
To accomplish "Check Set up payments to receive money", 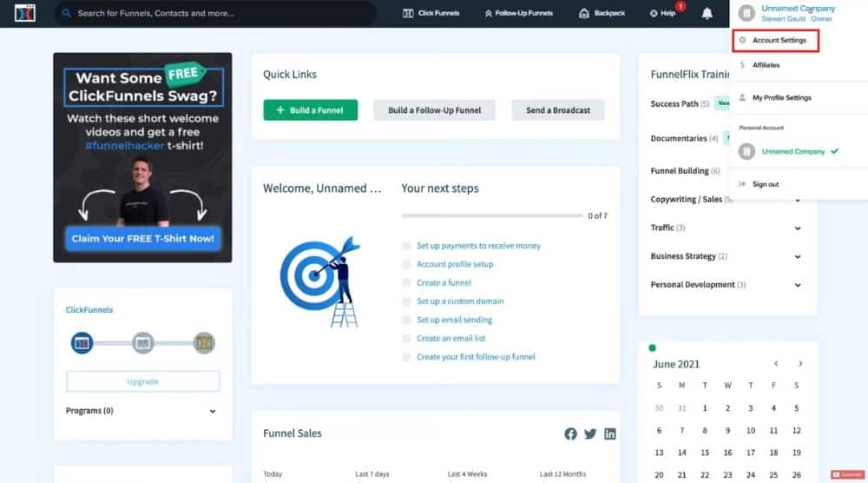I will [x=406, y=246].
